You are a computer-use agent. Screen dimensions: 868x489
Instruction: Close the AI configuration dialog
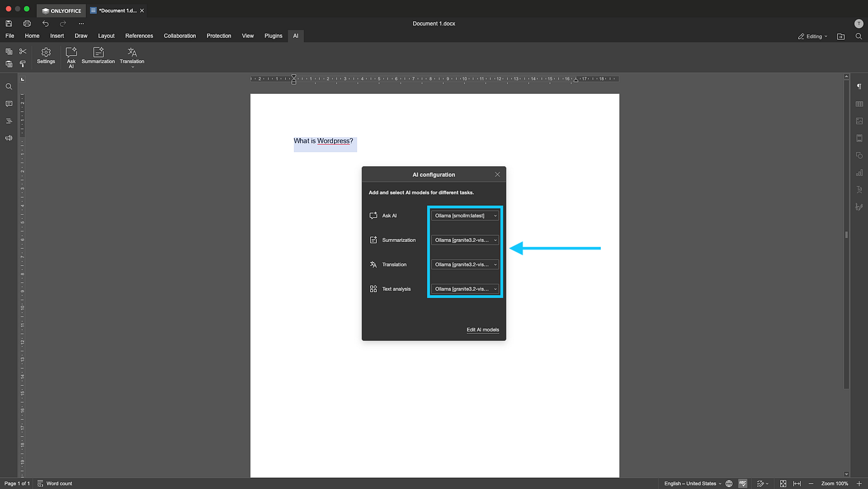click(x=497, y=174)
